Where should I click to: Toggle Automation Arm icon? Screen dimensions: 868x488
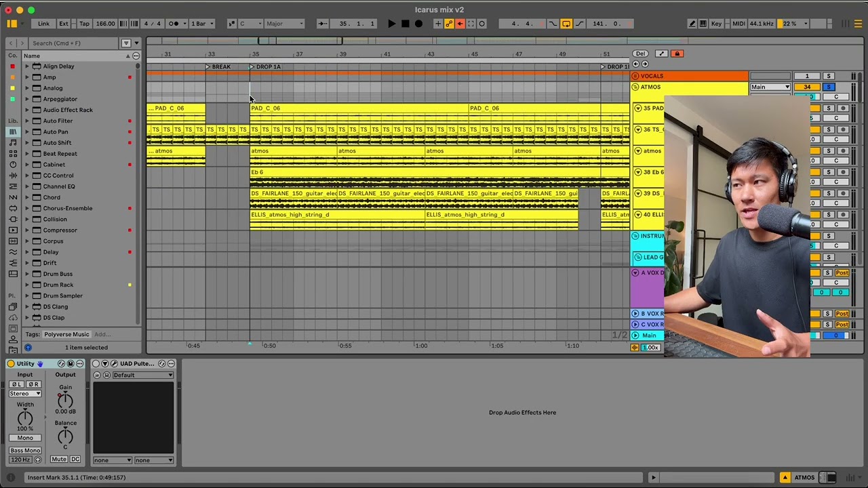coord(449,24)
